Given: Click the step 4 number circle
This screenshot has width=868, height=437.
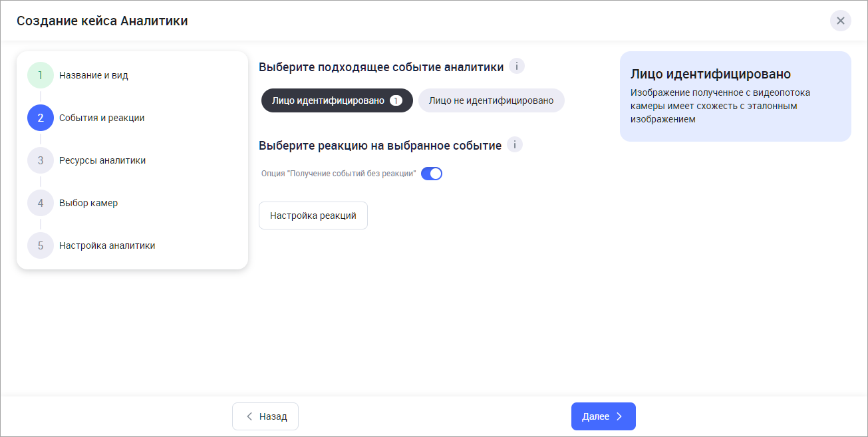Looking at the screenshot, I should [41, 203].
